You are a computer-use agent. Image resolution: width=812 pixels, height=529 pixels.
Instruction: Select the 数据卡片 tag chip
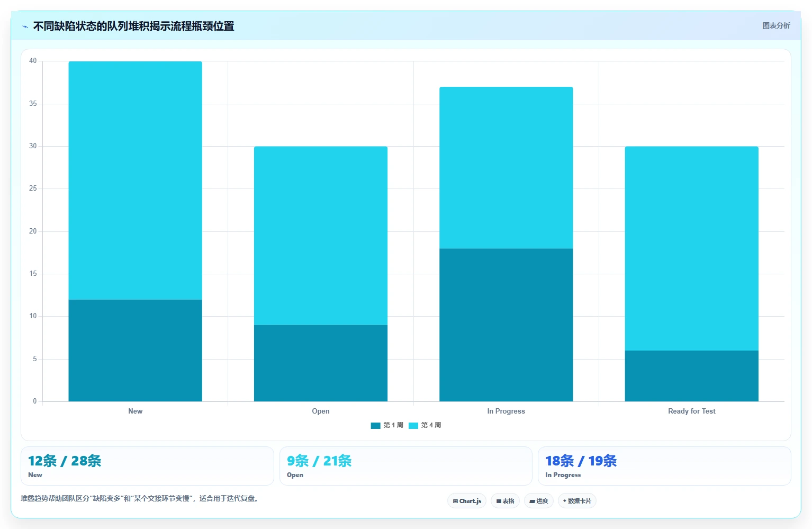(x=577, y=501)
